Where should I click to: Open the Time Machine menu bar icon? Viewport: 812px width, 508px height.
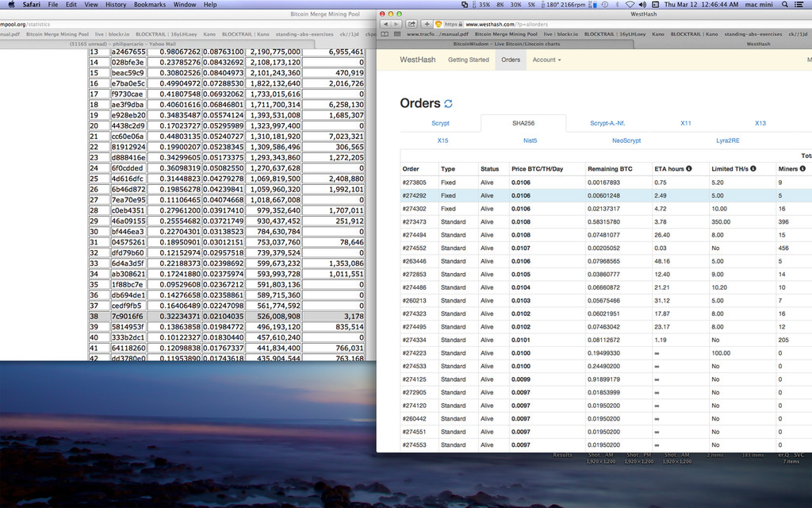603,5
